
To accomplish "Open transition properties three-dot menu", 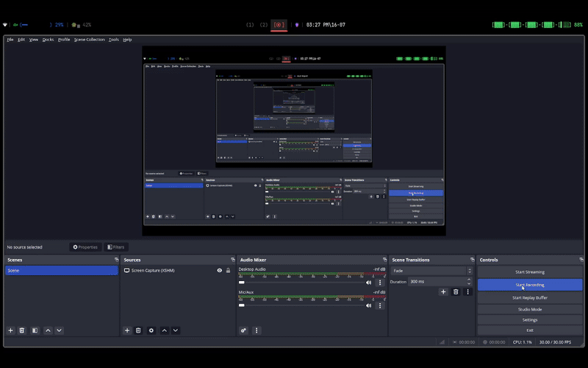I will click(467, 291).
